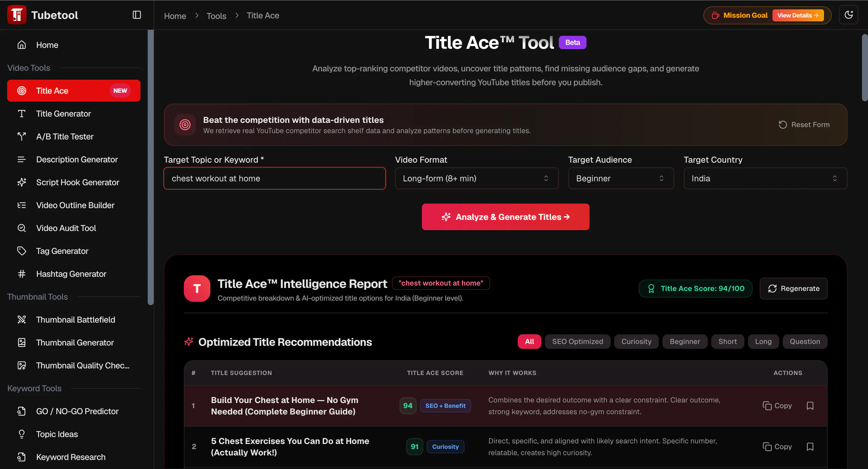Click the Topic Ideas lightbulb icon

point(22,434)
